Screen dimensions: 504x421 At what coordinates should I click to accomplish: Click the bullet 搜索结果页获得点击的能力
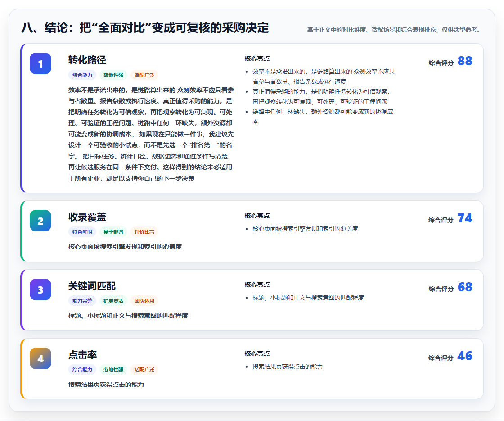coord(288,367)
